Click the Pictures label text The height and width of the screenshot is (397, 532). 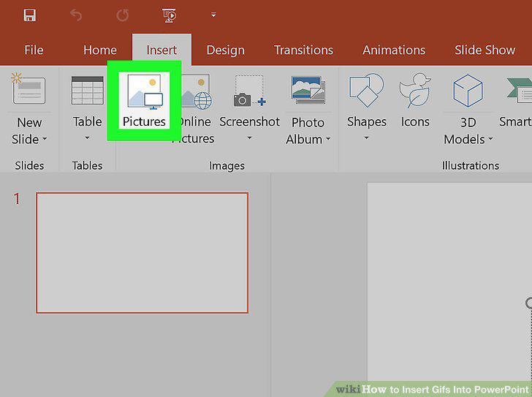(x=144, y=121)
